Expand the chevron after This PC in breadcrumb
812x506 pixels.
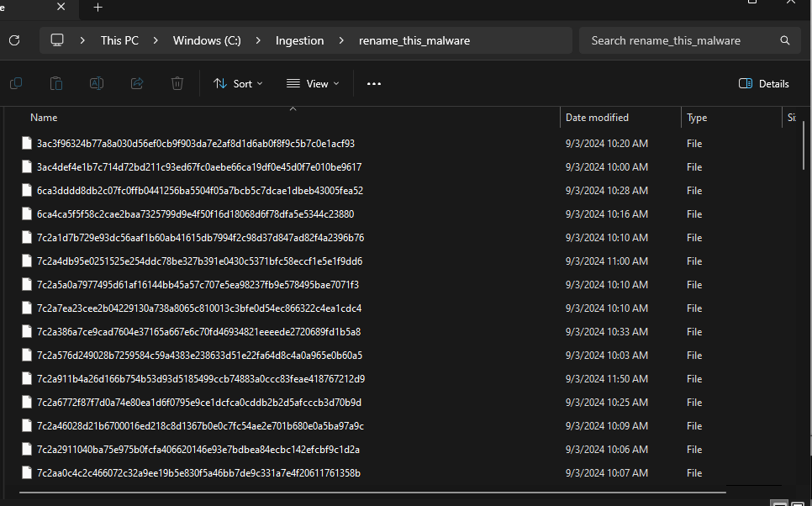point(156,40)
